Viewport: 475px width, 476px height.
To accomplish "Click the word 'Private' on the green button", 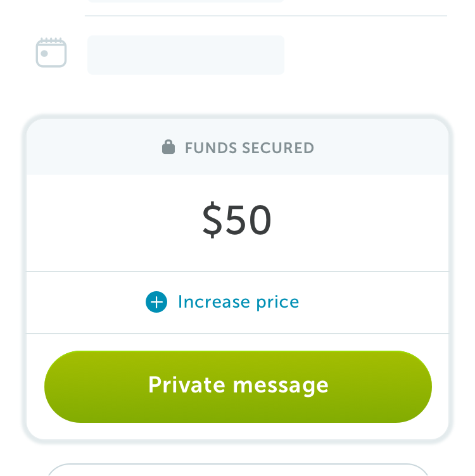I will (x=187, y=385).
